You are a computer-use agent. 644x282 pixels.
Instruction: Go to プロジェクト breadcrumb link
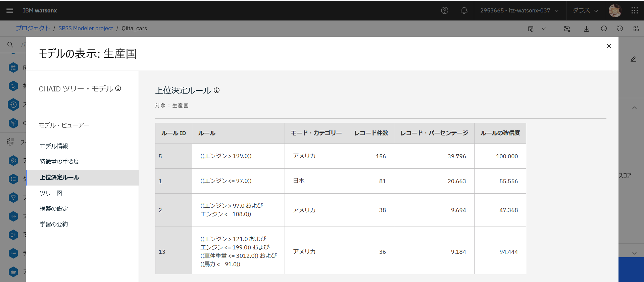point(33,28)
